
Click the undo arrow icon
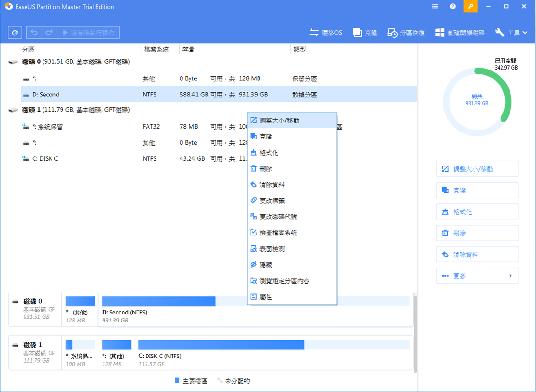(x=34, y=33)
